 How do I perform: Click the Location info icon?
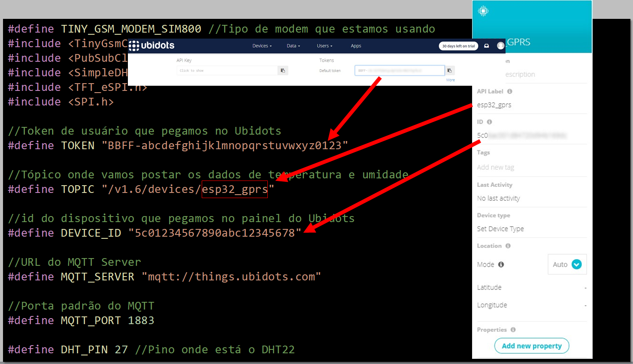(x=507, y=246)
